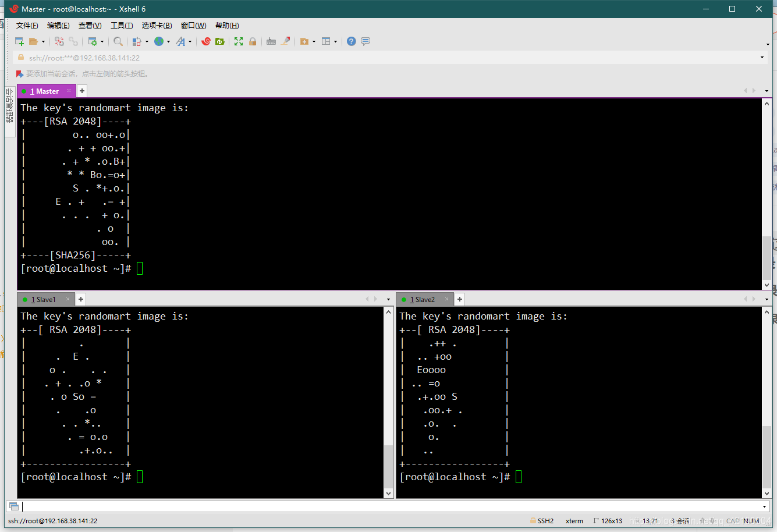Open the 工具(T) menu
Image resolution: width=777 pixels, height=532 pixels.
coord(122,26)
